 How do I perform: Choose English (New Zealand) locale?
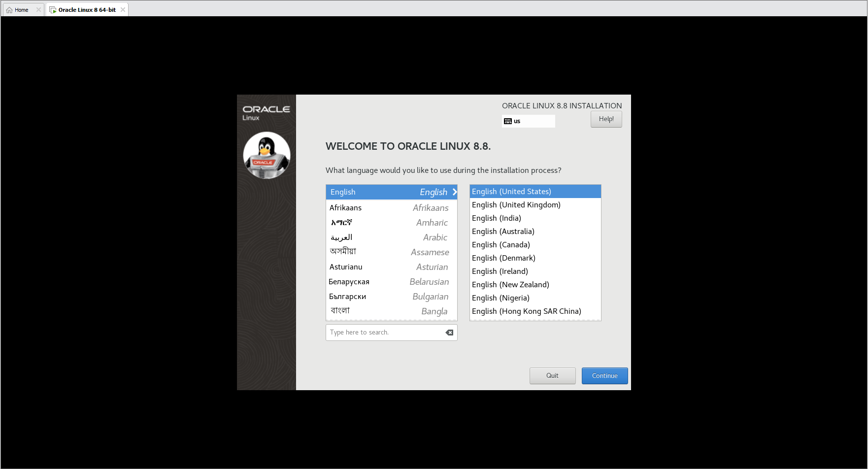[x=535, y=285]
